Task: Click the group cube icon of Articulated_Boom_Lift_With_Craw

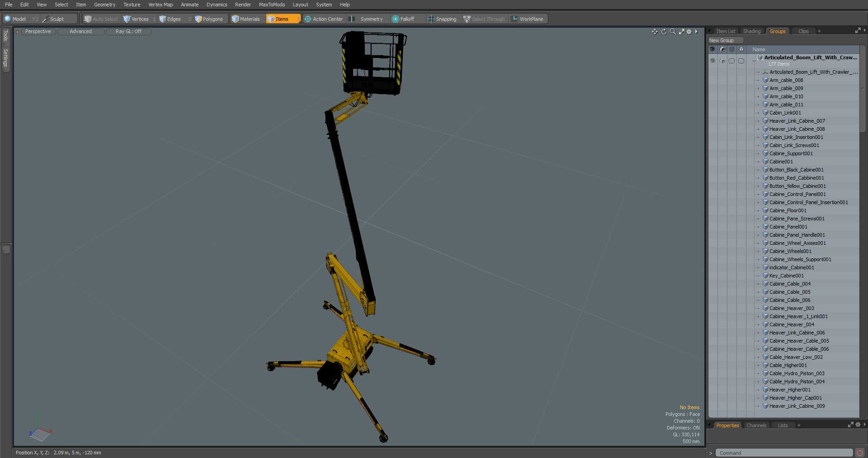Action: pos(760,57)
